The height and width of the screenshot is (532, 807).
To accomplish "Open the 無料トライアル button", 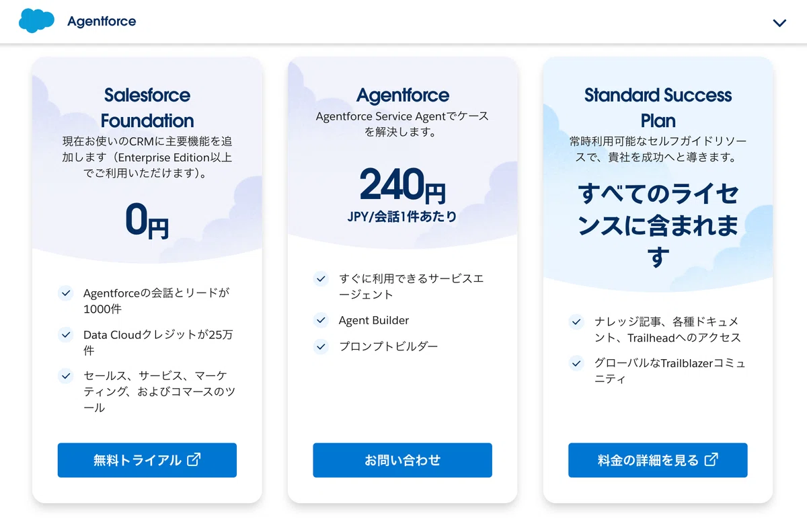I will click(147, 460).
